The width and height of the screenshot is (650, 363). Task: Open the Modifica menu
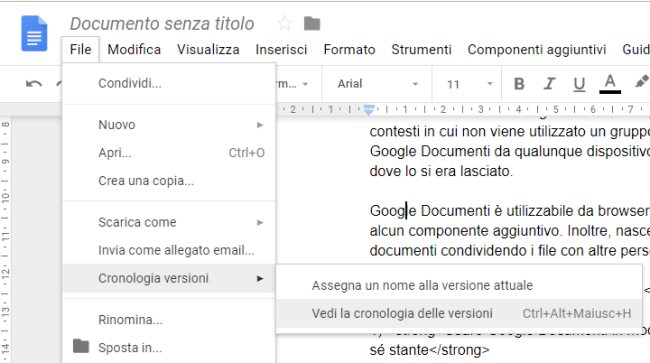(x=134, y=49)
